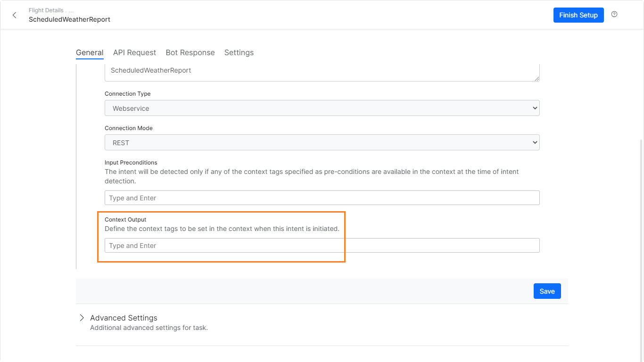Click the ScheduledWeatherReport title in header
644x362 pixels.
point(69,19)
